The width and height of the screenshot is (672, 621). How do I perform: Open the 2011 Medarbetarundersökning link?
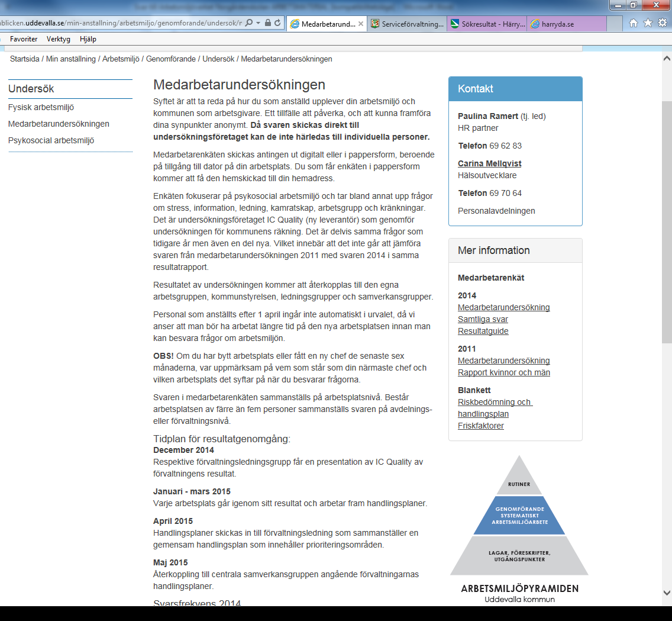coord(503,361)
